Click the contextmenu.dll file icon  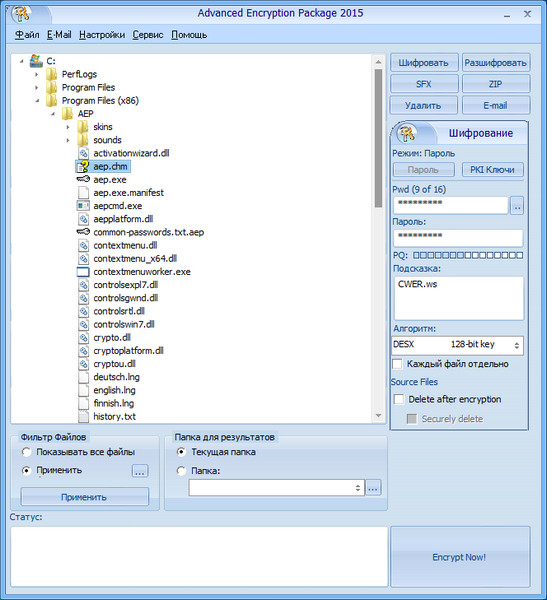(x=83, y=245)
